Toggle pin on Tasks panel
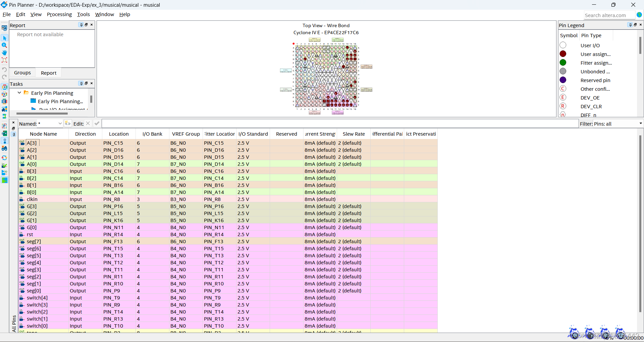Image resolution: width=644 pixels, height=342 pixels. tap(81, 83)
